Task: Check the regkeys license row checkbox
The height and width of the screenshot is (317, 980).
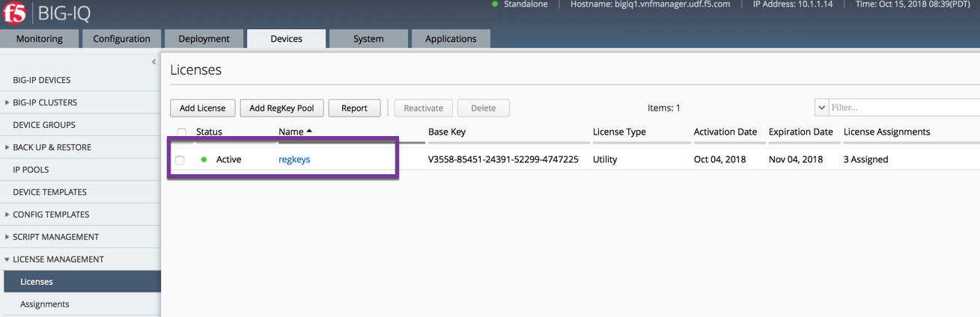Action: pyautogui.click(x=180, y=160)
